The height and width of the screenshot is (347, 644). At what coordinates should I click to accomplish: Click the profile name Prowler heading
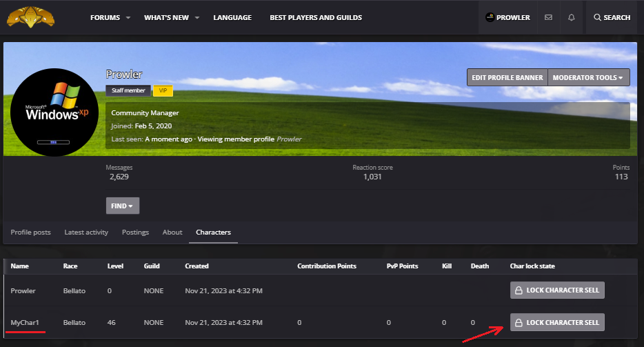click(124, 75)
